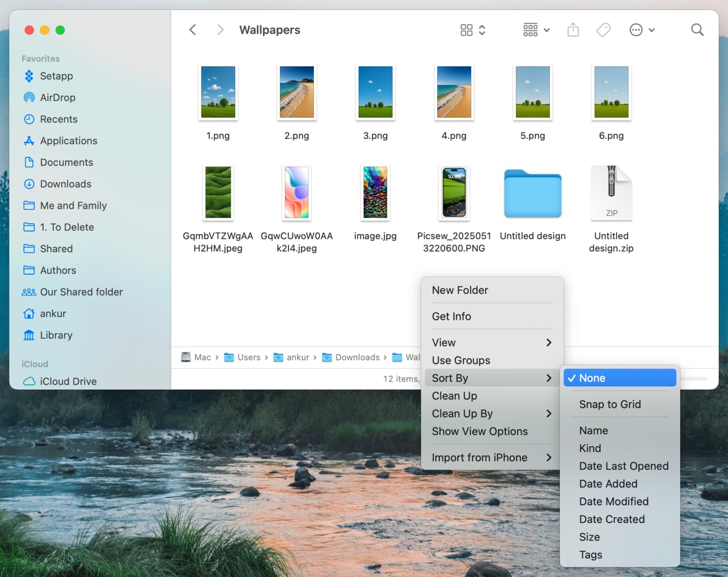Choose Get Info from the context menu
Image resolution: width=728 pixels, height=577 pixels.
coord(492,316)
